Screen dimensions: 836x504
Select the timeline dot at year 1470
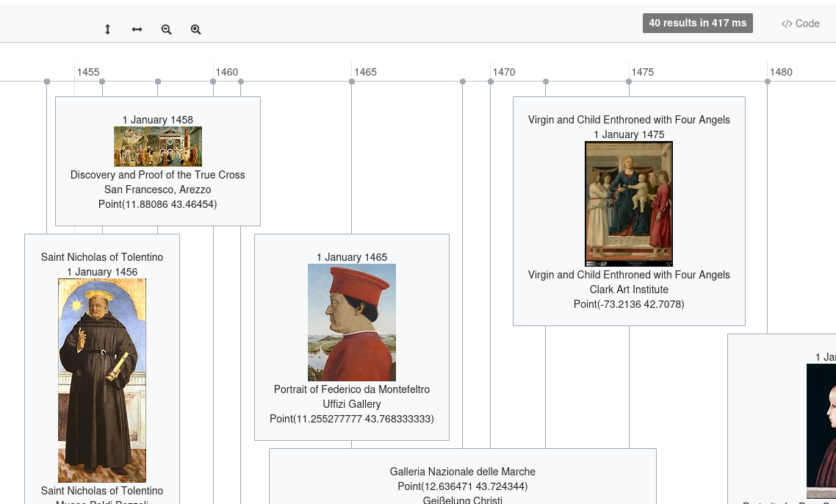pyautogui.click(x=491, y=82)
